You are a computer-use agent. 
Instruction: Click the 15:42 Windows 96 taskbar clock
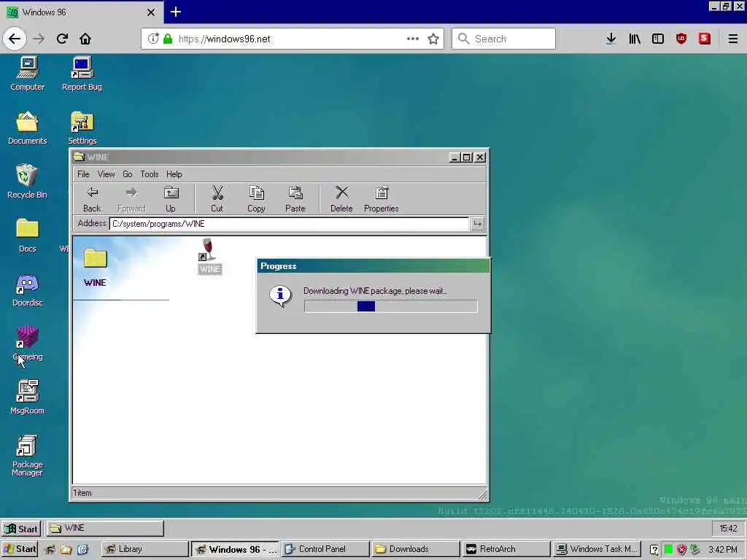[x=728, y=528]
